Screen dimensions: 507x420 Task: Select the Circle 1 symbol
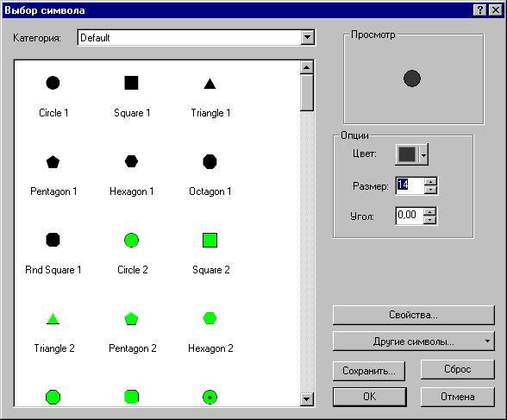[x=53, y=83]
